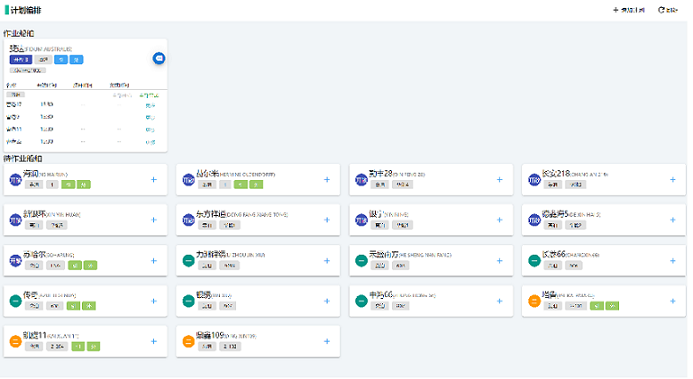Click the first green tag on 苏哈尔 card

[x=75, y=265]
